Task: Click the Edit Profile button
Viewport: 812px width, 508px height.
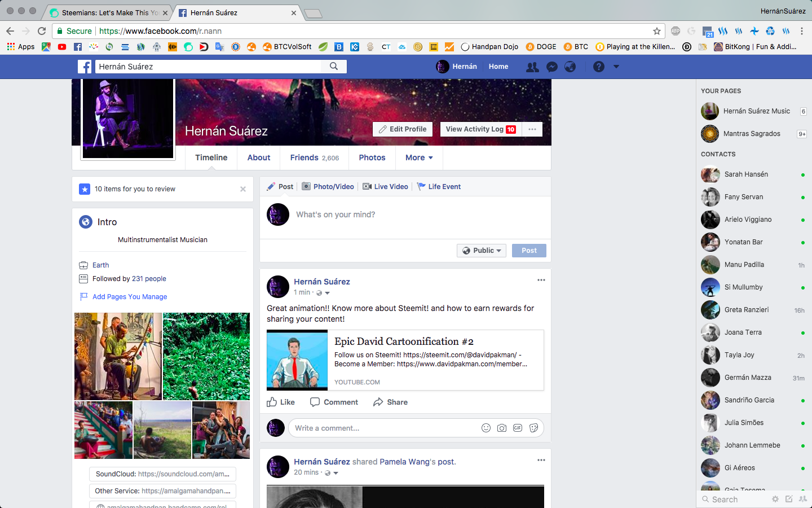Action: [403, 129]
